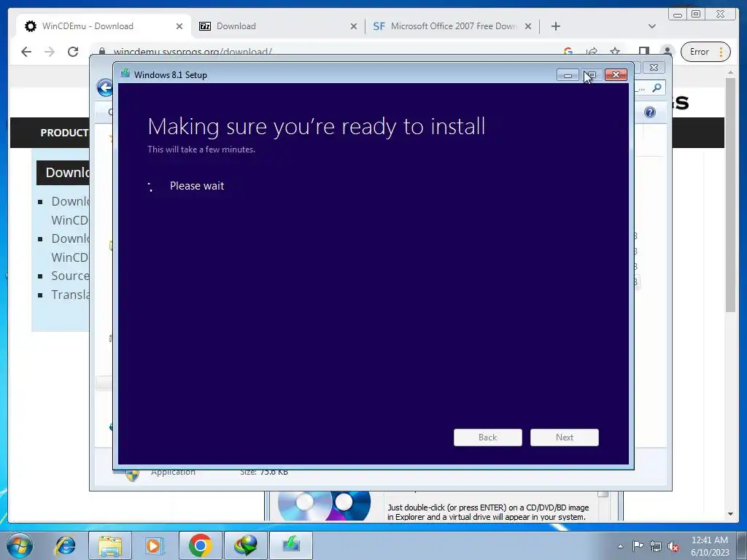The height and width of the screenshot is (560, 747).
Task: Click the share page icon in Chrome
Action: point(592,52)
